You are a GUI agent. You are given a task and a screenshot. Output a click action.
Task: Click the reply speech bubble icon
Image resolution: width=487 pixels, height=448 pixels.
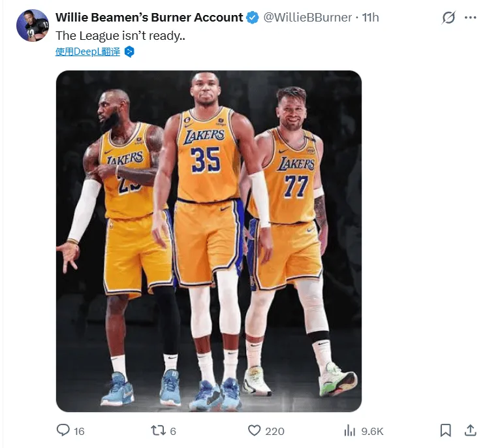(63, 430)
